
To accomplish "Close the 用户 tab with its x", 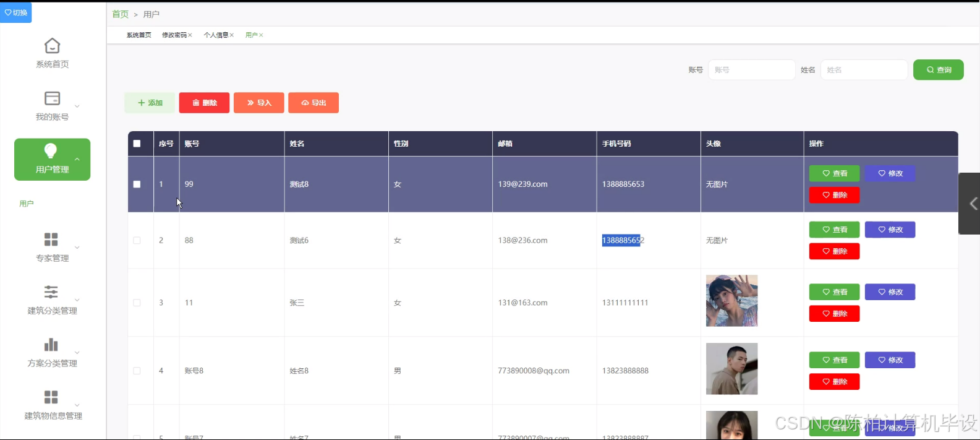I will [x=261, y=35].
